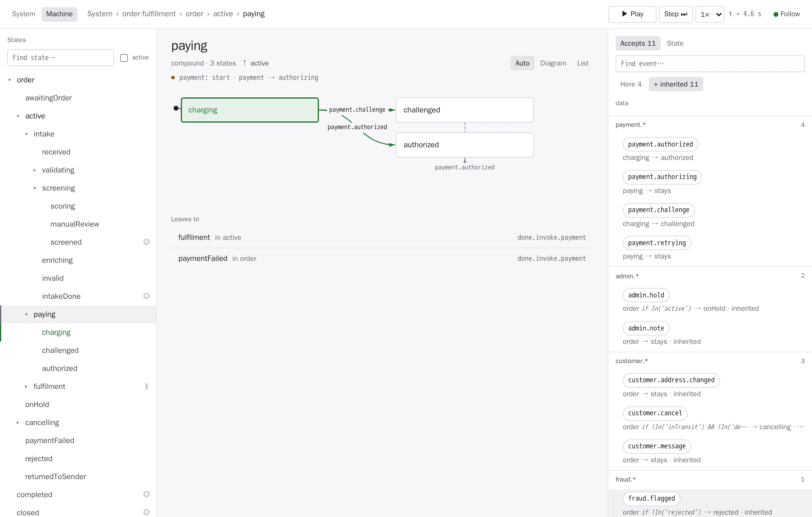Collapse the intake tree node arrow

(27, 134)
